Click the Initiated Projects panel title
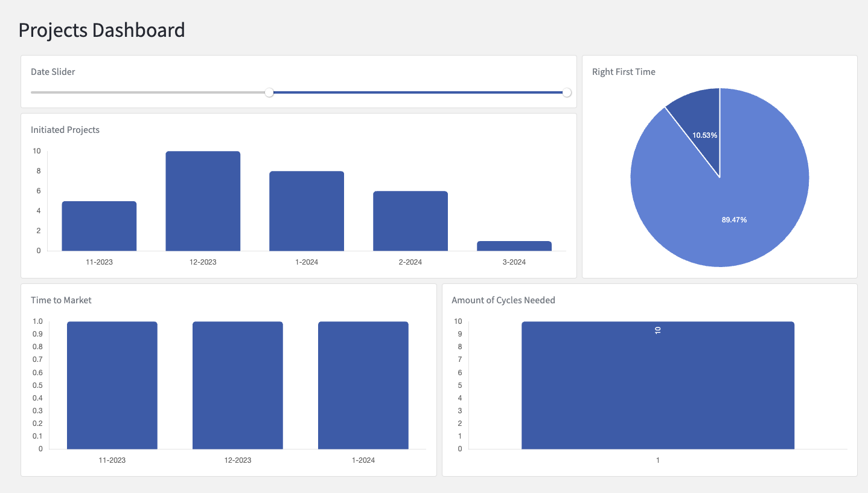The width and height of the screenshot is (868, 493). click(x=65, y=130)
